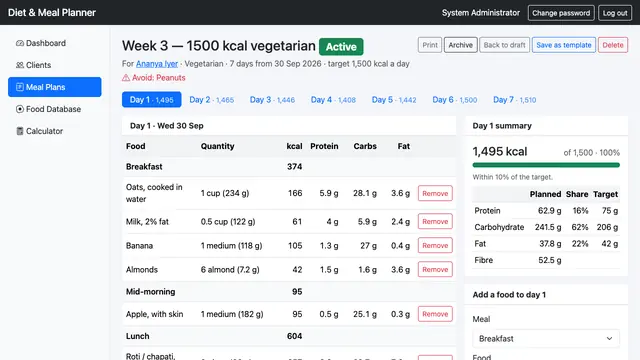
Task: Click the Food Database circle icon
Action: tap(20, 109)
